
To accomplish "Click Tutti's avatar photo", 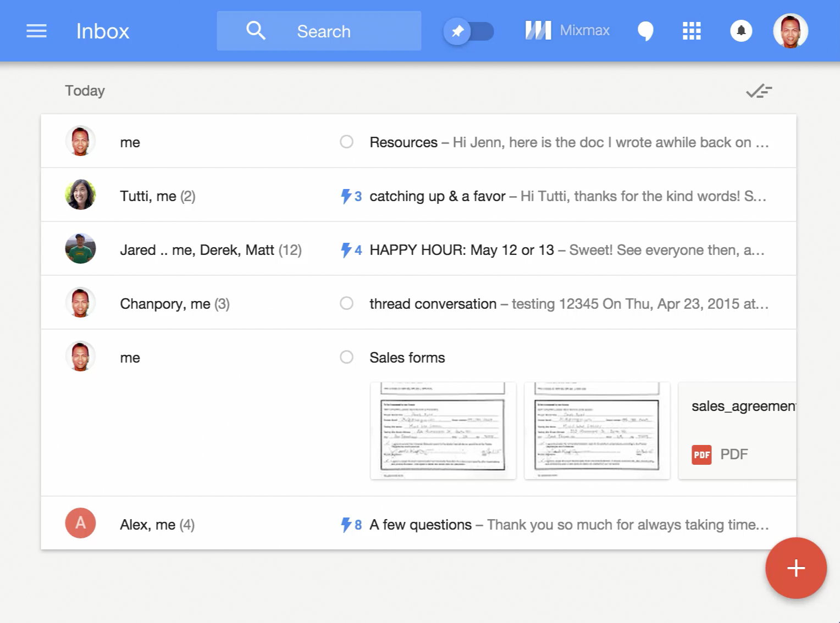I will click(80, 194).
